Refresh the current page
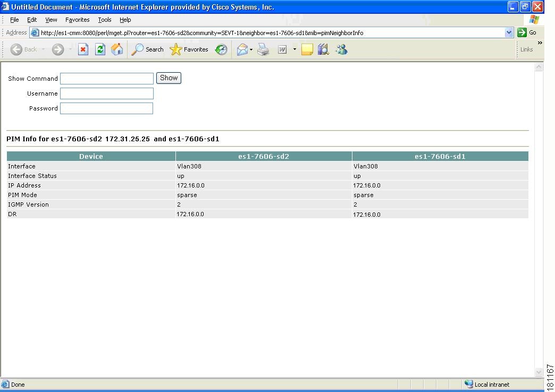The width and height of the screenshot is (555, 392). click(99, 49)
